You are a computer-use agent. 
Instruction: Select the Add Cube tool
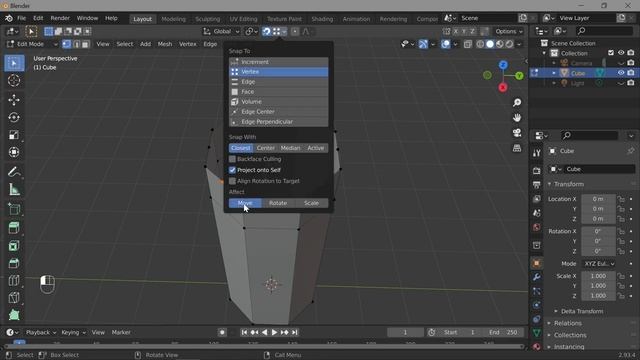click(14, 209)
